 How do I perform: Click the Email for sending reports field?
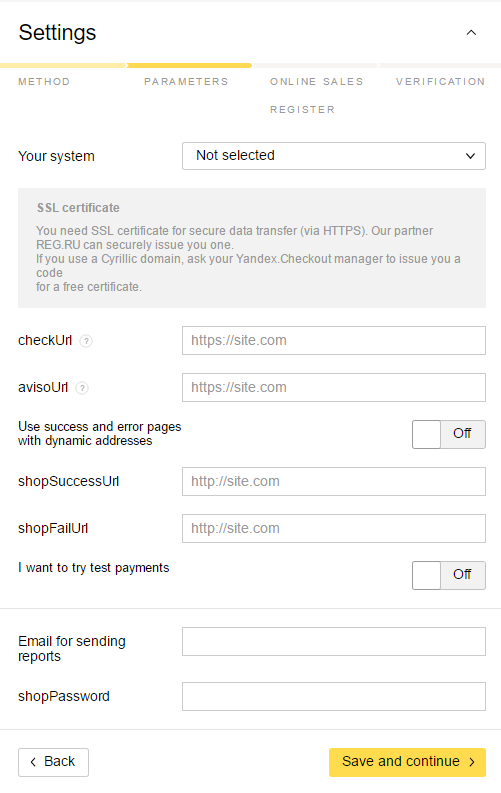point(334,641)
